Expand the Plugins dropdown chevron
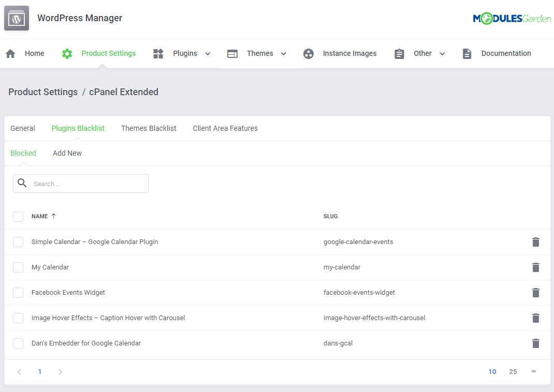Viewport: 554px width, 392px height. coord(208,54)
